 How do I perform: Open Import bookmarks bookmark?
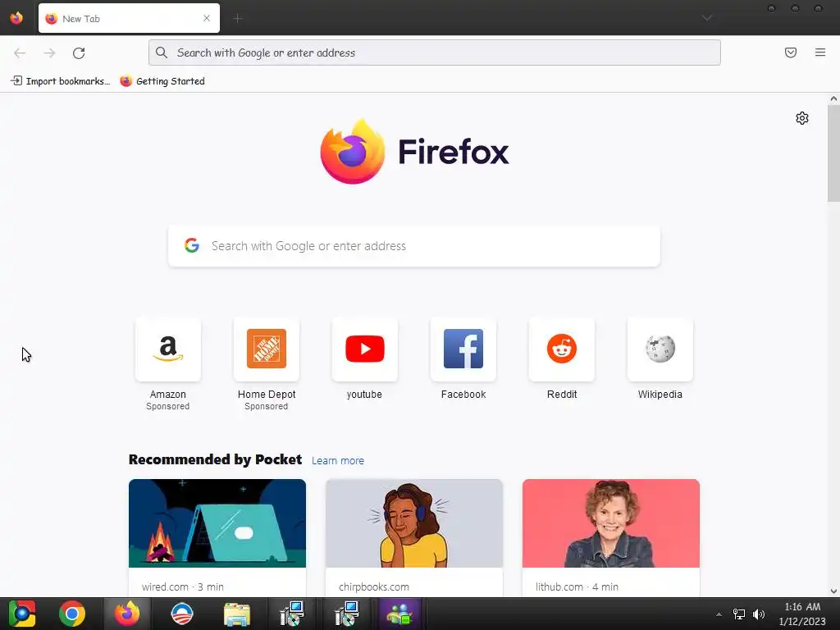60,81
